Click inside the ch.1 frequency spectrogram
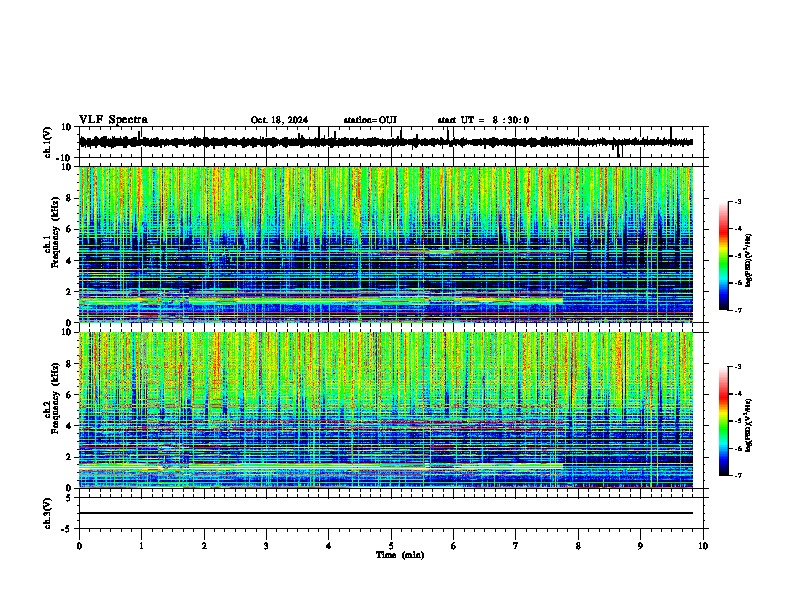 point(385,244)
